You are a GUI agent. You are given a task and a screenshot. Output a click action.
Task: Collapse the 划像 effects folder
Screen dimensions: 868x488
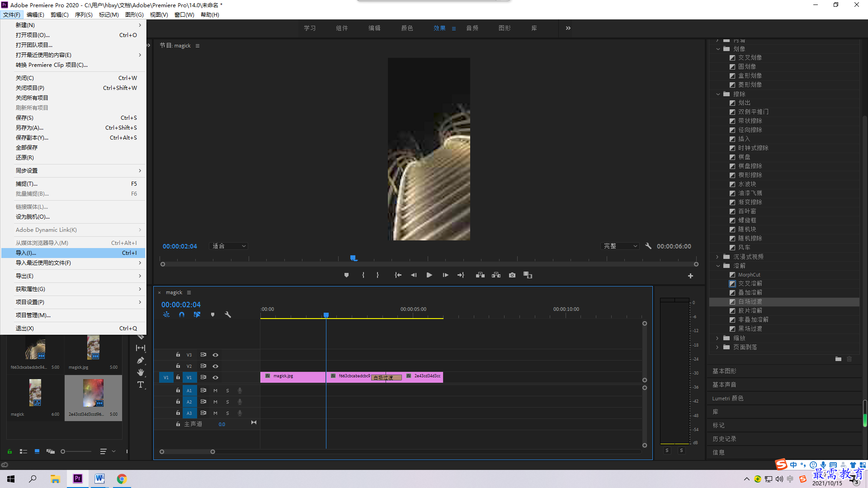718,49
